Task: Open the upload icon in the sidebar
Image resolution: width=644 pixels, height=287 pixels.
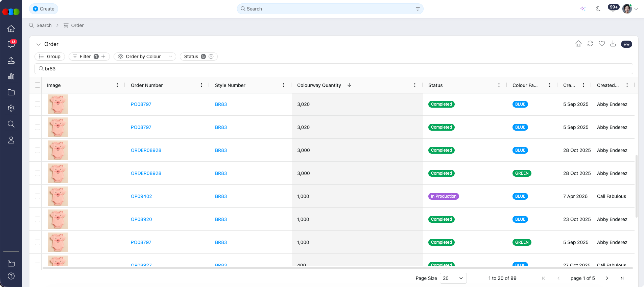Action: point(11,61)
